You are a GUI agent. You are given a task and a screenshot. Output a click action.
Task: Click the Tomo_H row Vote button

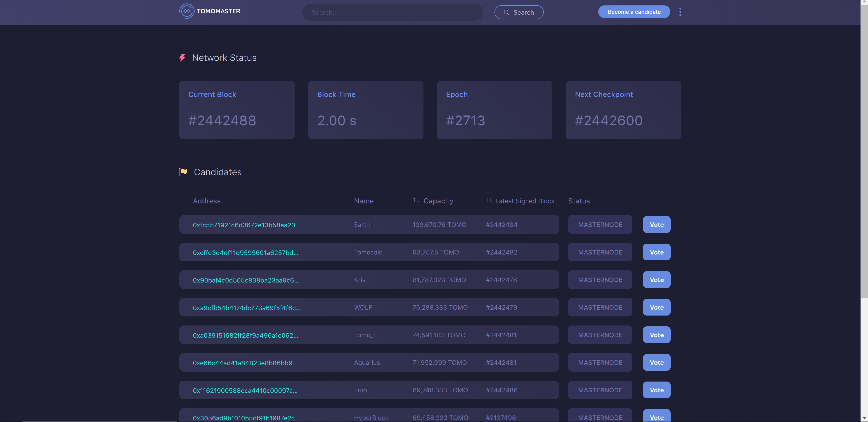[x=656, y=335]
